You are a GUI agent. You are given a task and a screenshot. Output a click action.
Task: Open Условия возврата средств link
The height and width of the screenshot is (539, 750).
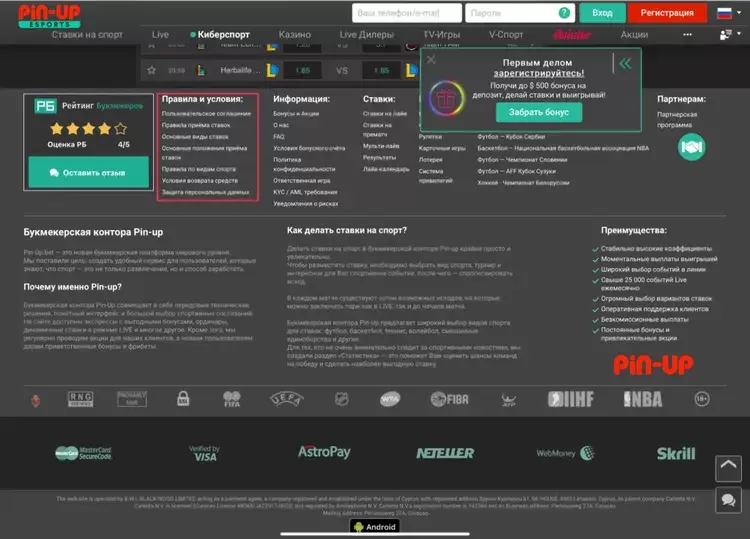199,181
